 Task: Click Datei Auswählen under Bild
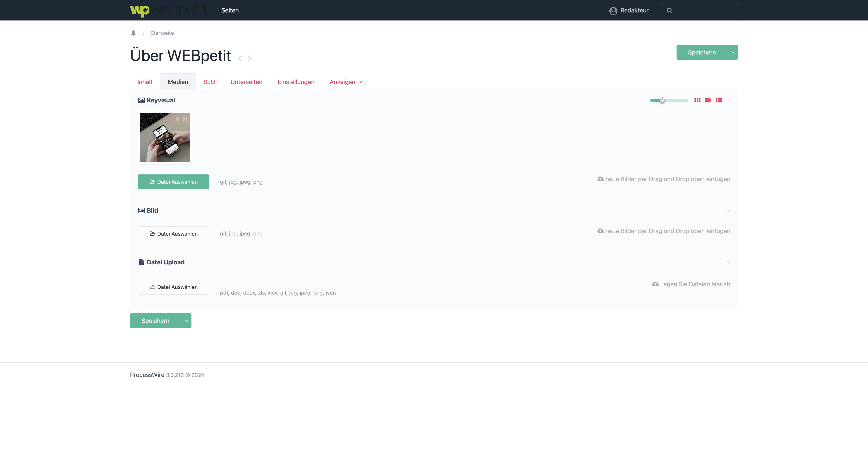tap(173, 234)
